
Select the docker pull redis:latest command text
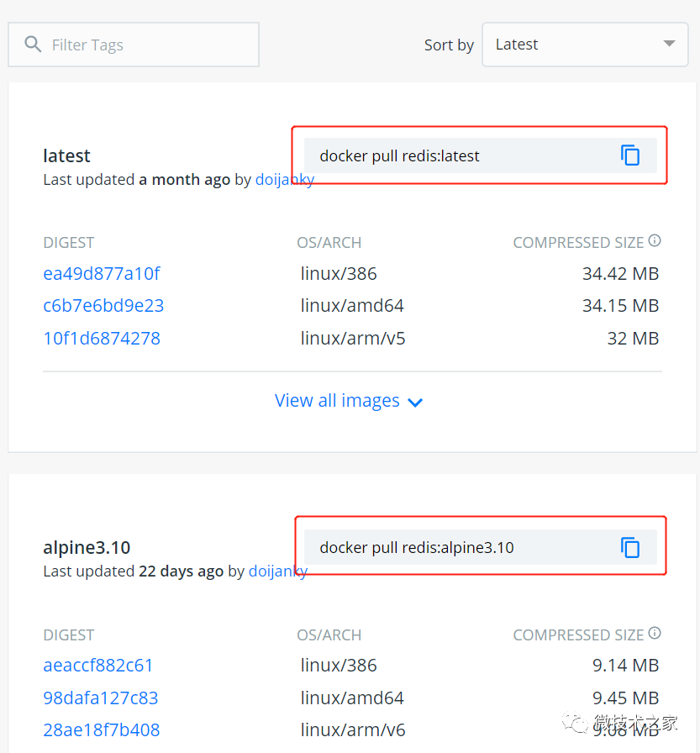(x=399, y=155)
